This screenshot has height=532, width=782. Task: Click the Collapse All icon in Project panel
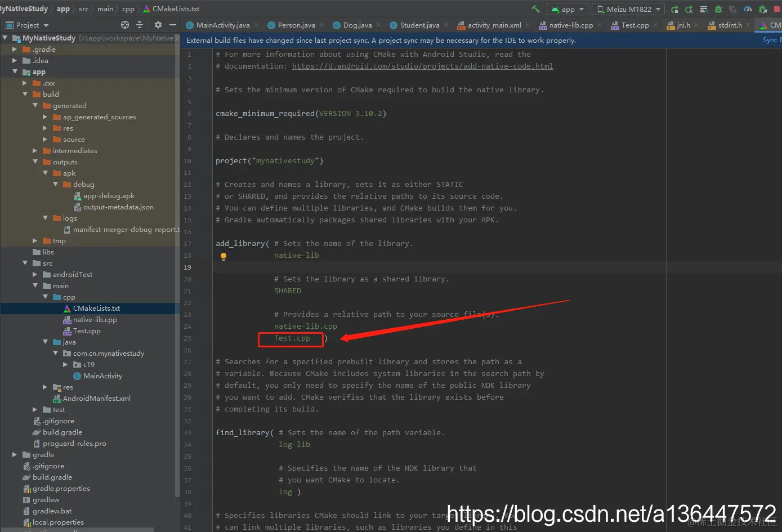tap(140, 25)
